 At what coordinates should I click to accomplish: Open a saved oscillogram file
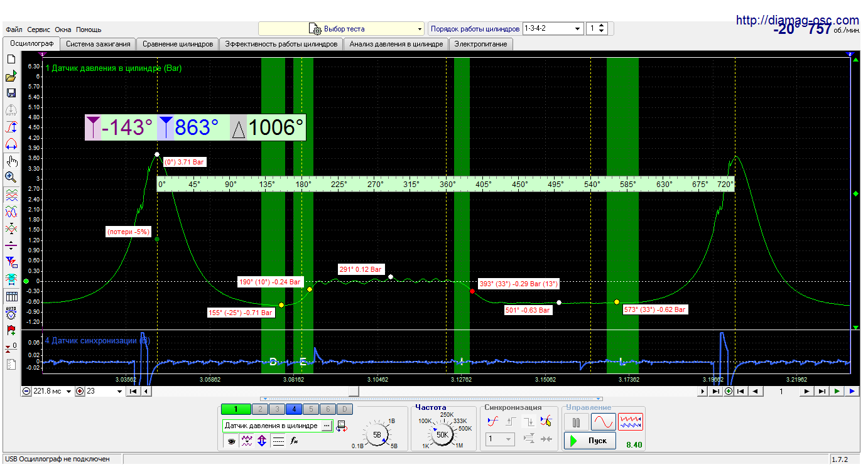coord(11,77)
